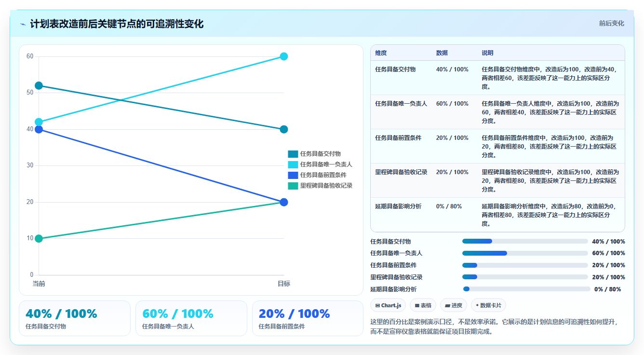Click the green data point at 当前 value 10

pos(39,238)
